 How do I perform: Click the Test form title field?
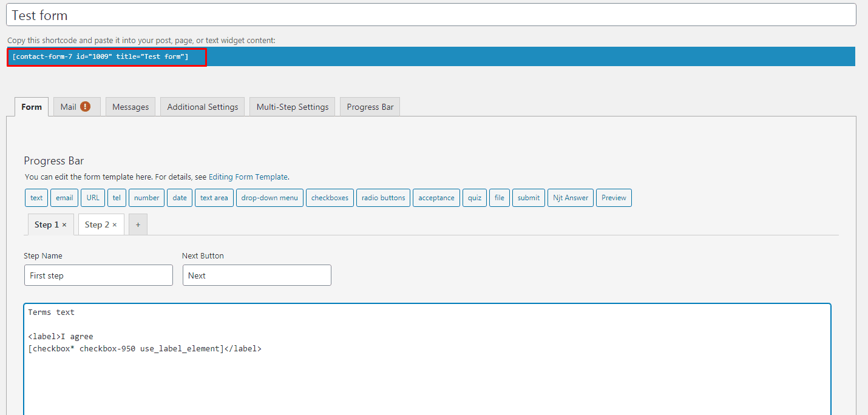click(x=431, y=15)
